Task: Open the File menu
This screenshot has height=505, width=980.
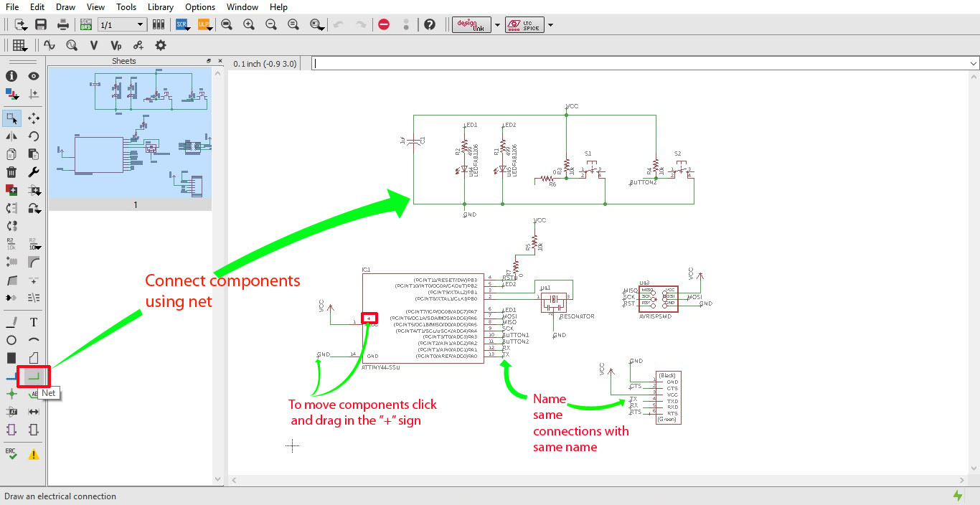Action: (12, 6)
